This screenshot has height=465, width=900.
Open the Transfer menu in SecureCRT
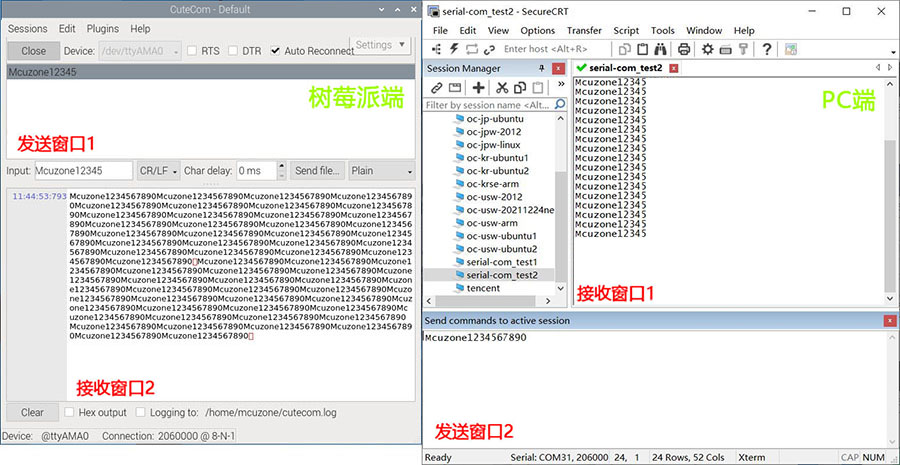[x=584, y=30]
